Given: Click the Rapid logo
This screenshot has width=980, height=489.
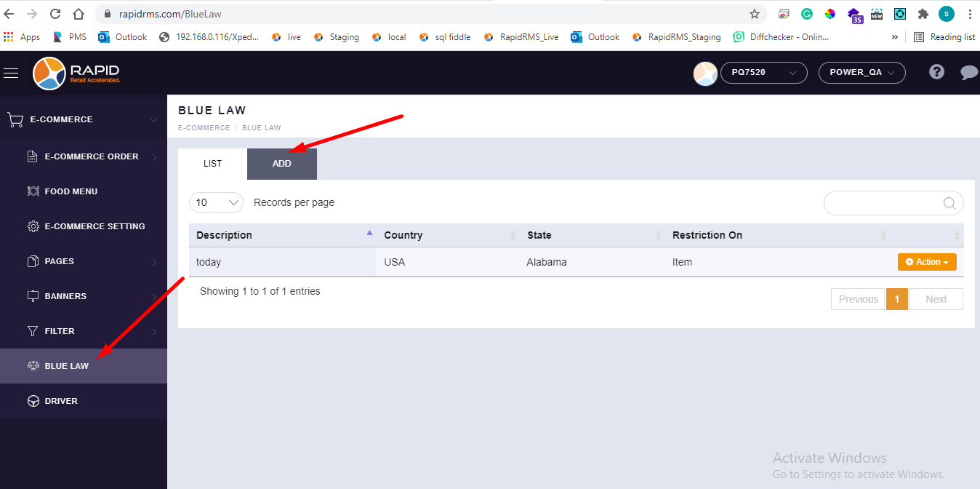Looking at the screenshot, I should coord(76,73).
